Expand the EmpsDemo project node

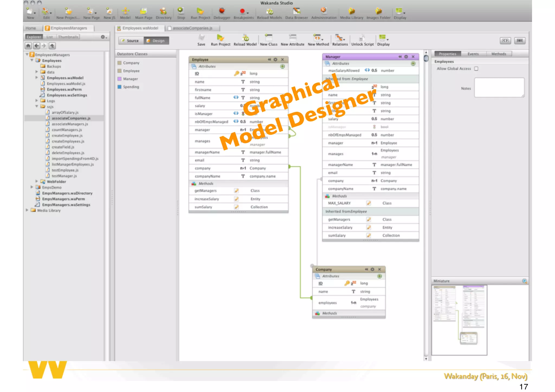pyautogui.click(x=32, y=187)
